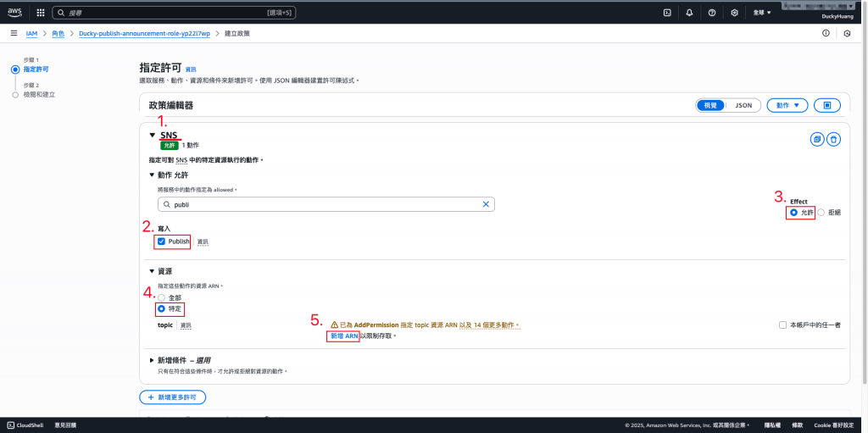
Task: Check the 本帳戶中的任一者 checkbox
Action: (x=782, y=325)
